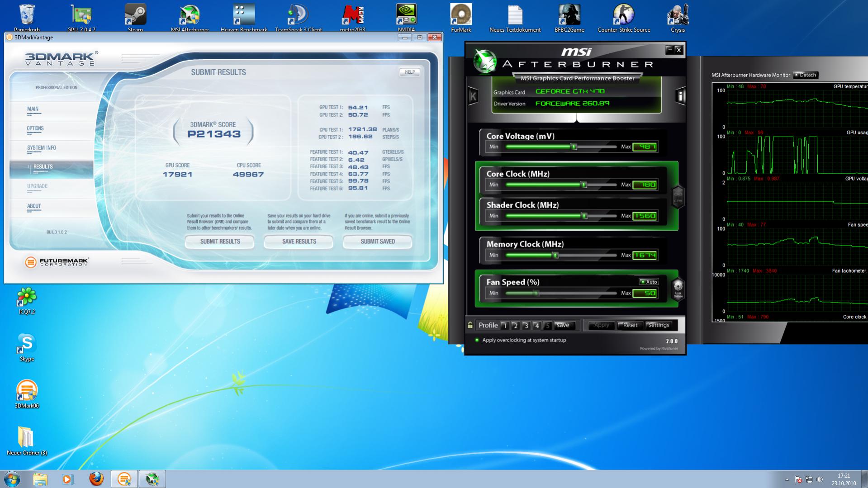
Task: Open Windows Explorer from the taskbar
Action: point(40,479)
